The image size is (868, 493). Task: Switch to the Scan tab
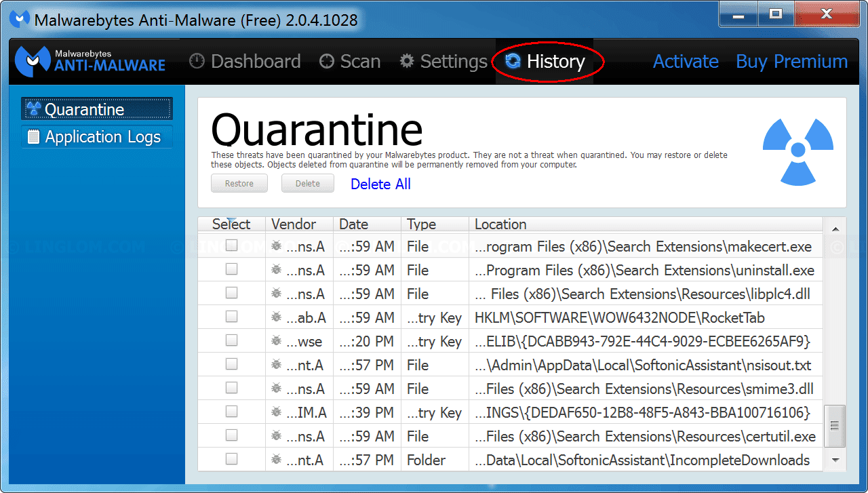[350, 62]
